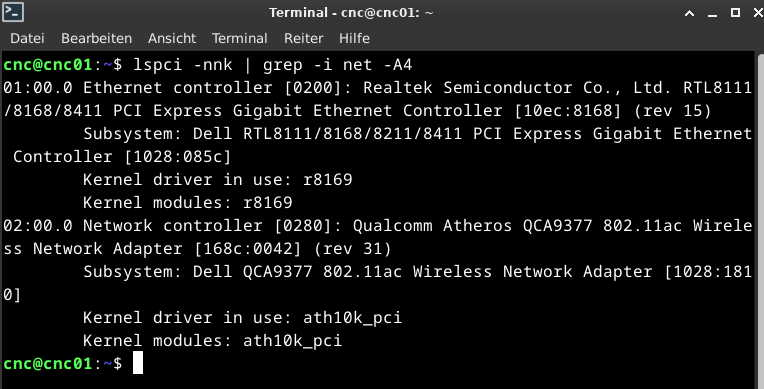This screenshot has height=389, width=764.
Task: Open the Ansicht menu
Action: tap(172, 38)
